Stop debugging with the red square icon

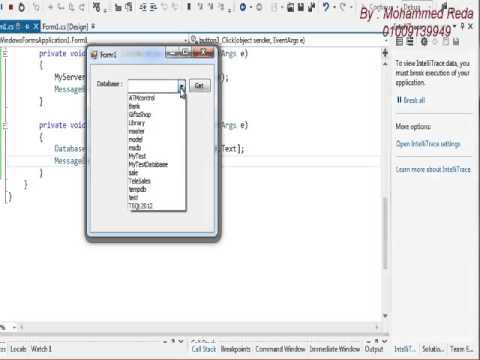click(x=11, y=7)
